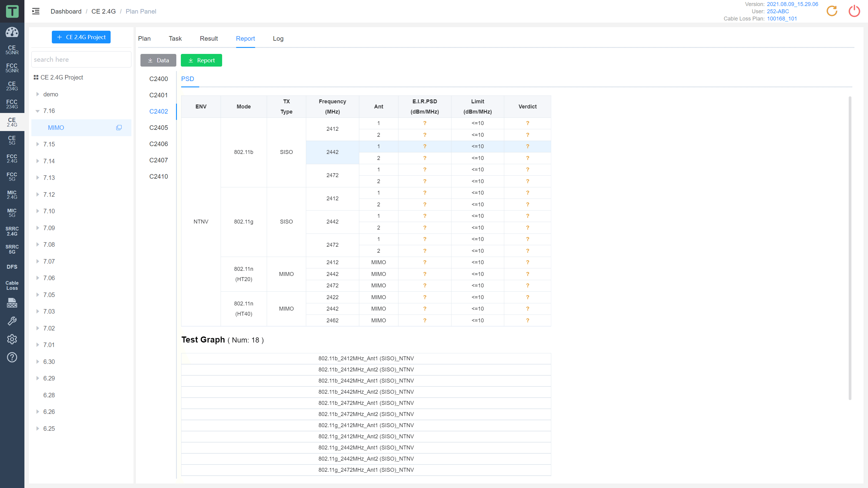Open graph row 802.11b_2412MHz_Ant1 (SISO)_NTNV
Screen dimensions: 868x488
(x=366, y=358)
